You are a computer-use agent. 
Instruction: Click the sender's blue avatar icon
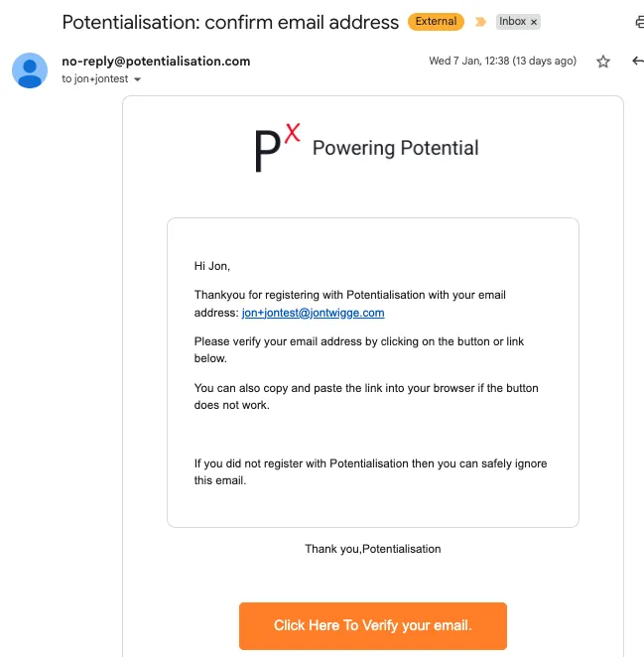(30, 70)
